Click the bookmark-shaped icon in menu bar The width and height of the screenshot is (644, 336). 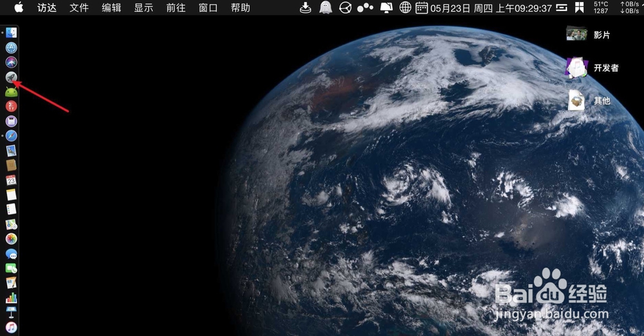click(579, 7)
